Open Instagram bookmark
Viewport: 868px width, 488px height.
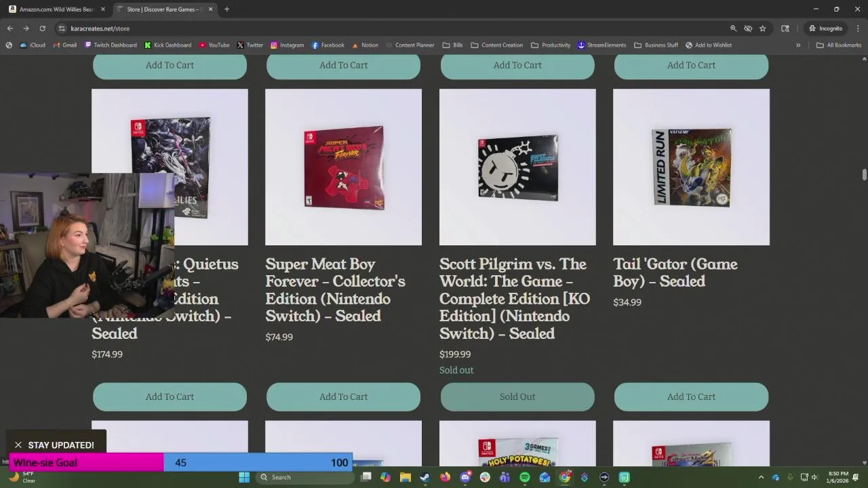287,45
